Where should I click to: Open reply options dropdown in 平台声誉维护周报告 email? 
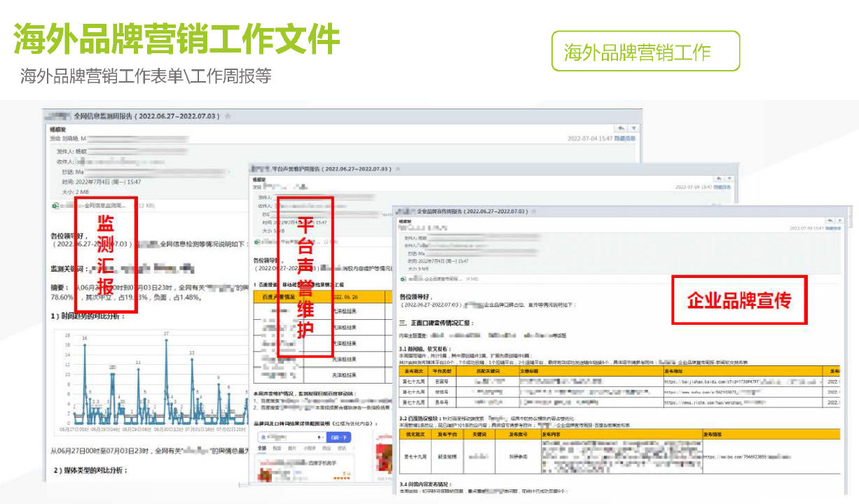click(x=729, y=179)
